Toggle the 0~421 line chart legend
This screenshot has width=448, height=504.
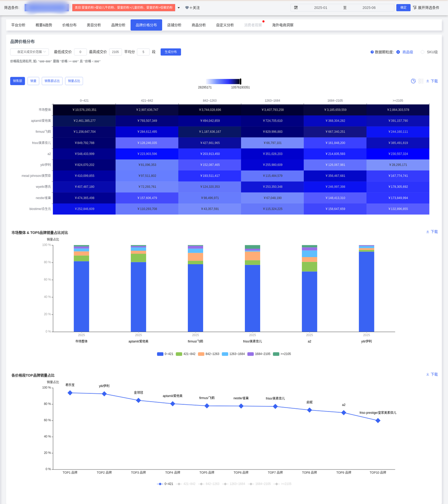coord(165,484)
